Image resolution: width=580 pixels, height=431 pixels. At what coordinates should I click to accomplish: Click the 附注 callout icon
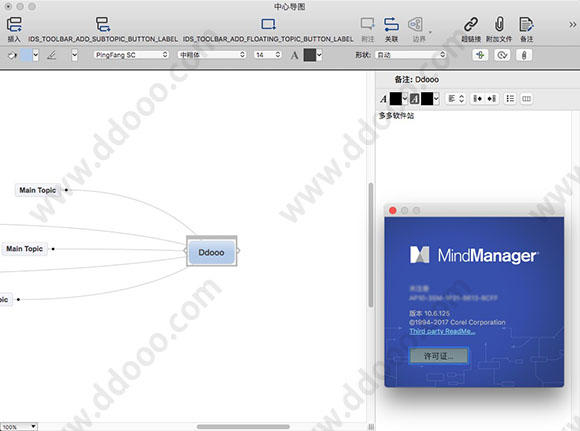(x=367, y=24)
